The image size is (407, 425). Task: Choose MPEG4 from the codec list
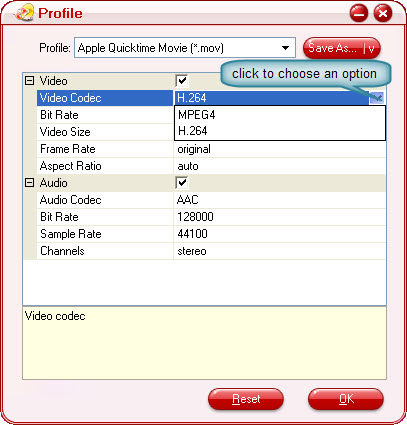[280, 115]
